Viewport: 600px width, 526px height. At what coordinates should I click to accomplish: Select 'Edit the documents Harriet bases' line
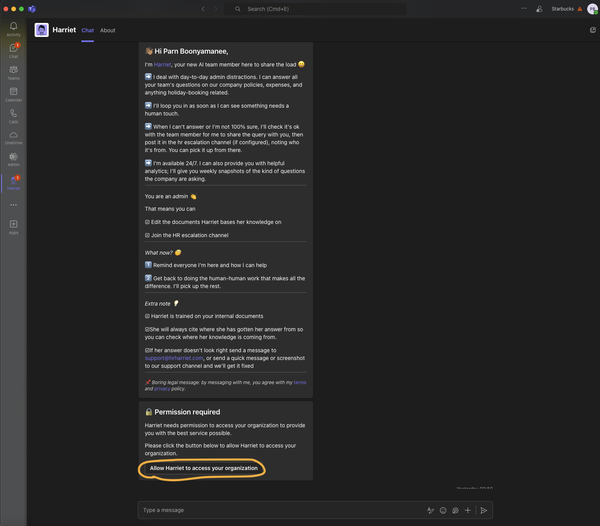pyautogui.click(x=216, y=222)
